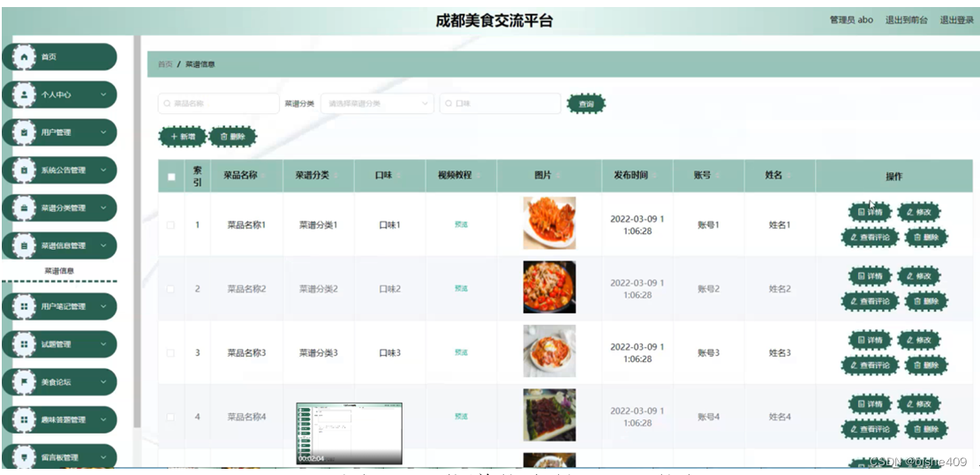Image resolution: width=980 pixels, height=475 pixels.
Task: Click the 管理员 abo label
Action: [851, 20]
